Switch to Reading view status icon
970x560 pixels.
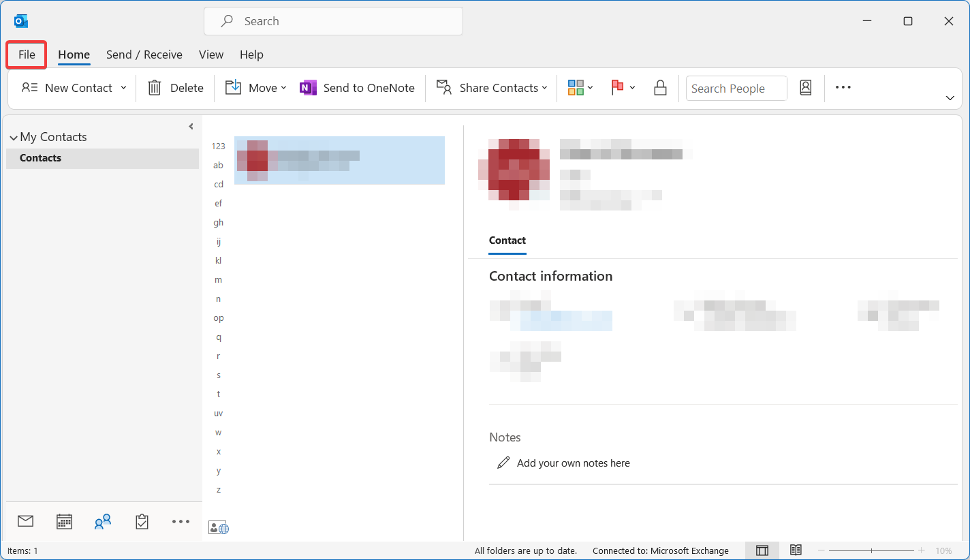[796, 550]
